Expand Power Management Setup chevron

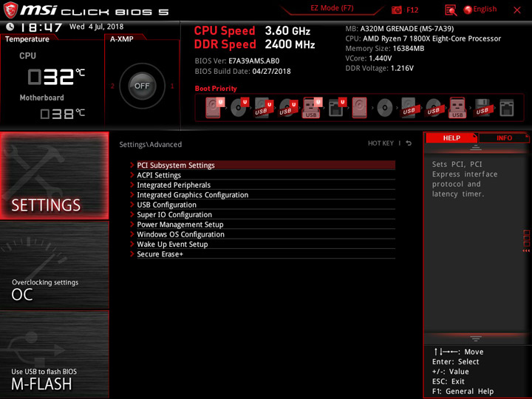tap(132, 225)
